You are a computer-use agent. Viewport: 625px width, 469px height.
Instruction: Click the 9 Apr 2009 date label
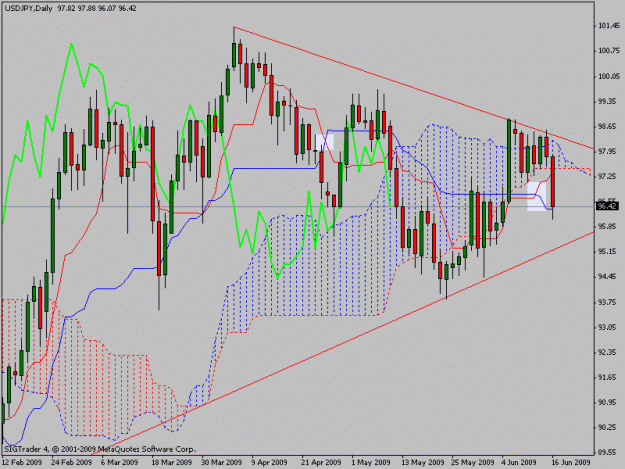pos(269,463)
